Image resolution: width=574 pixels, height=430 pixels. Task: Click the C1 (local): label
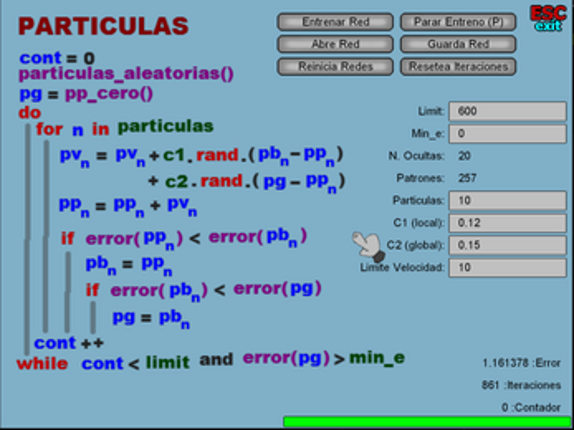pos(419,223)
